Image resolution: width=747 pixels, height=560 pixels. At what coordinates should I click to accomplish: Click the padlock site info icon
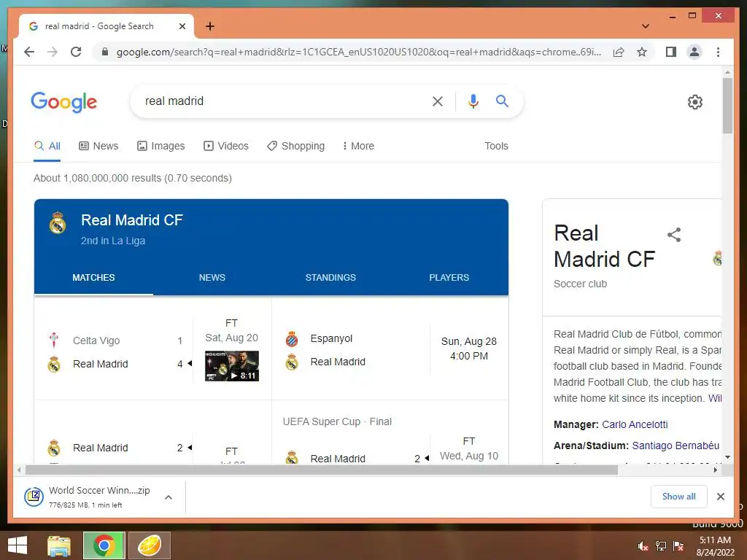[x=105, y=52]
